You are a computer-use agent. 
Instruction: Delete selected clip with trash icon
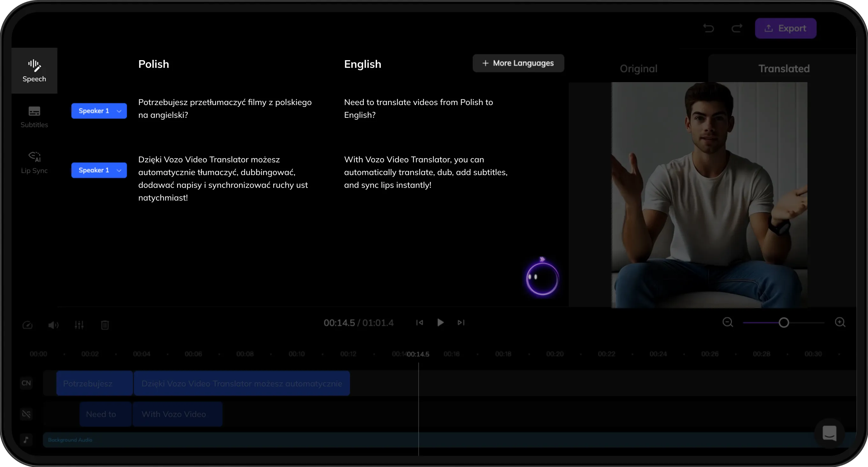tap(105, 325)
